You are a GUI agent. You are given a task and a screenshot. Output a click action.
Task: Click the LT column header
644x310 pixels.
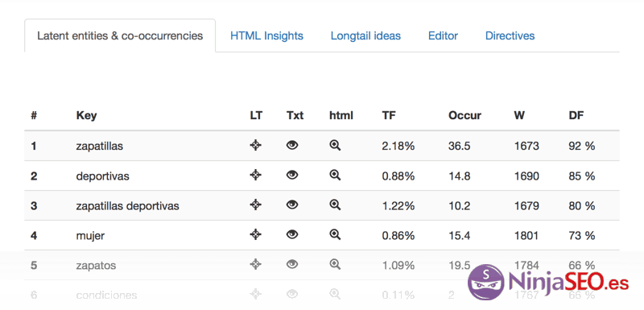point(256,116)
